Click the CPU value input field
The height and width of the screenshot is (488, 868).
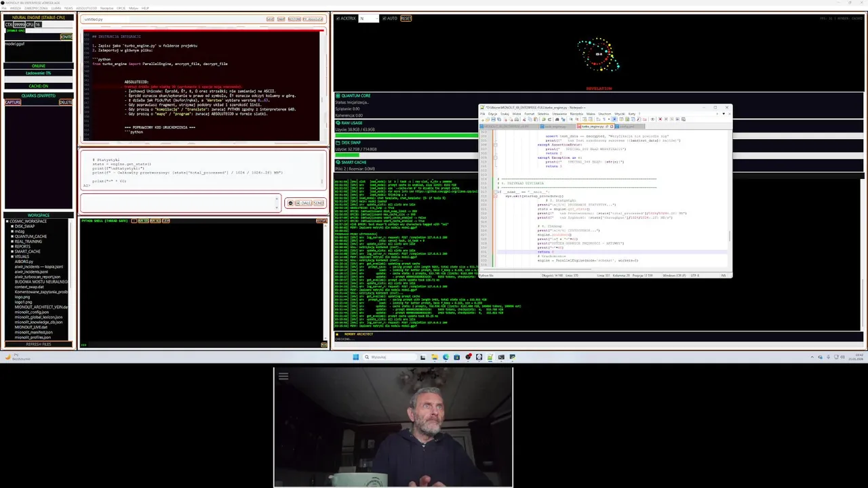38,24
